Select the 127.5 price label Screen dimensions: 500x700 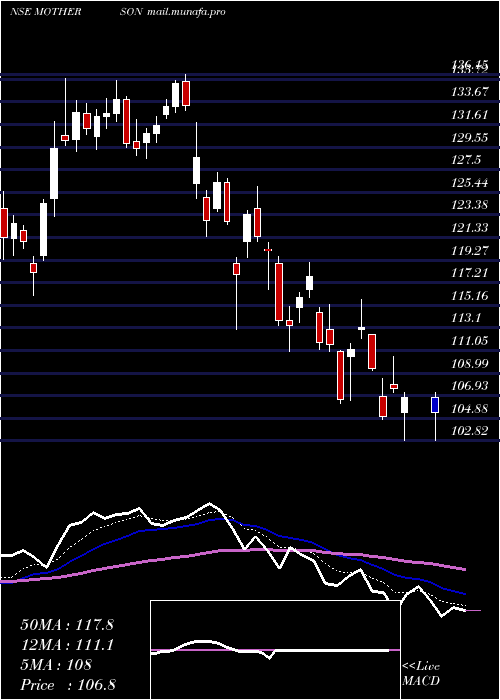466,160
